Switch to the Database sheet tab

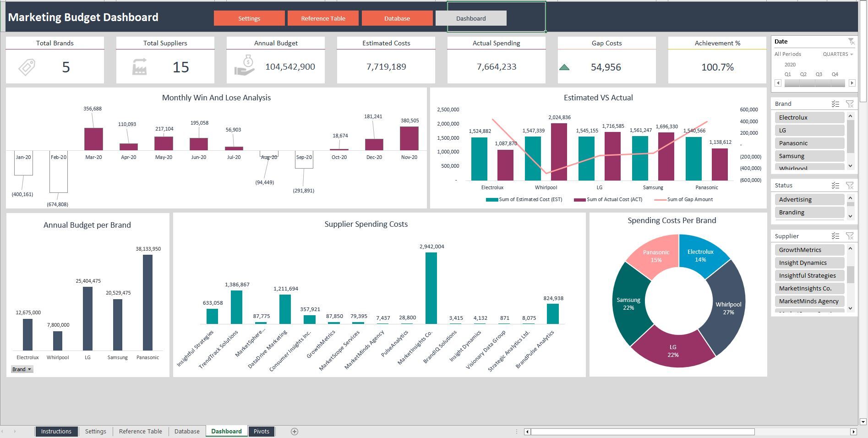(187, 432)
